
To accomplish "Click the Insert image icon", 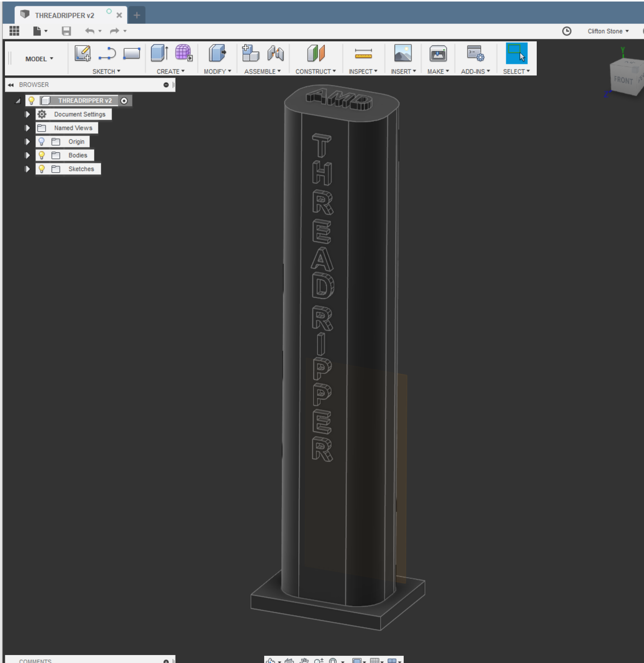I will coord(403,53).
